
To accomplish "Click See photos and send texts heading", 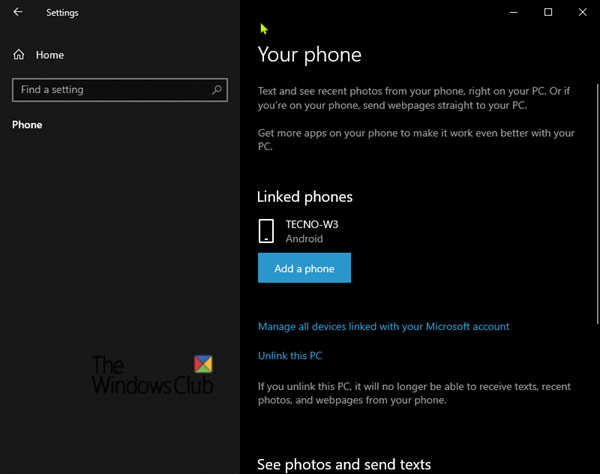I will point(344,464).
